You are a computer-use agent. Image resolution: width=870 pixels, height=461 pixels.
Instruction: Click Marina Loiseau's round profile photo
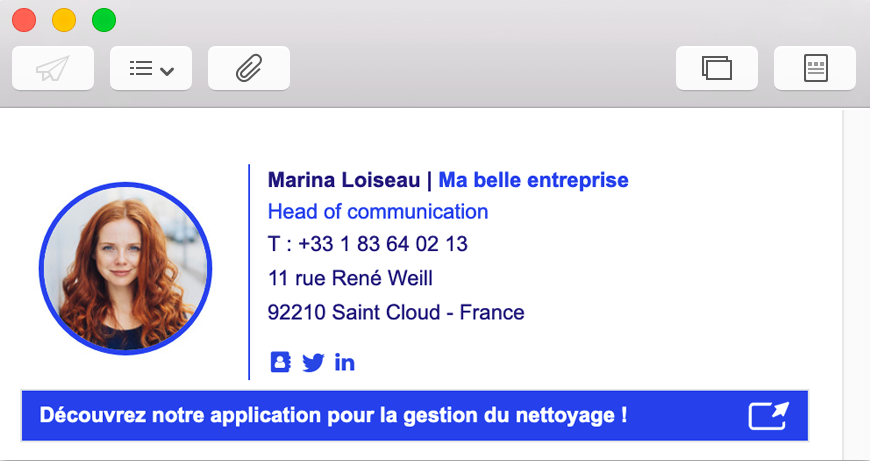point(125,269)
